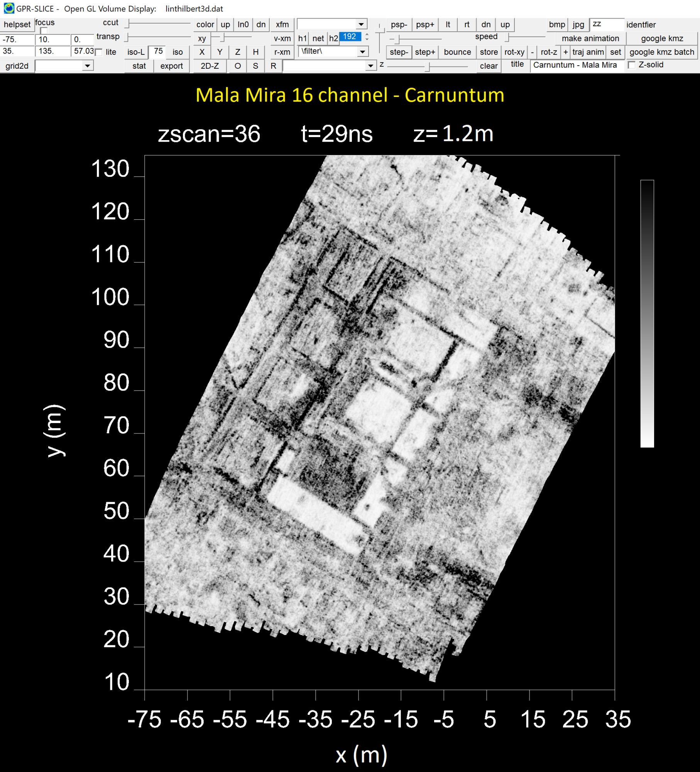Select the Y axis view button

pos(220,52)
